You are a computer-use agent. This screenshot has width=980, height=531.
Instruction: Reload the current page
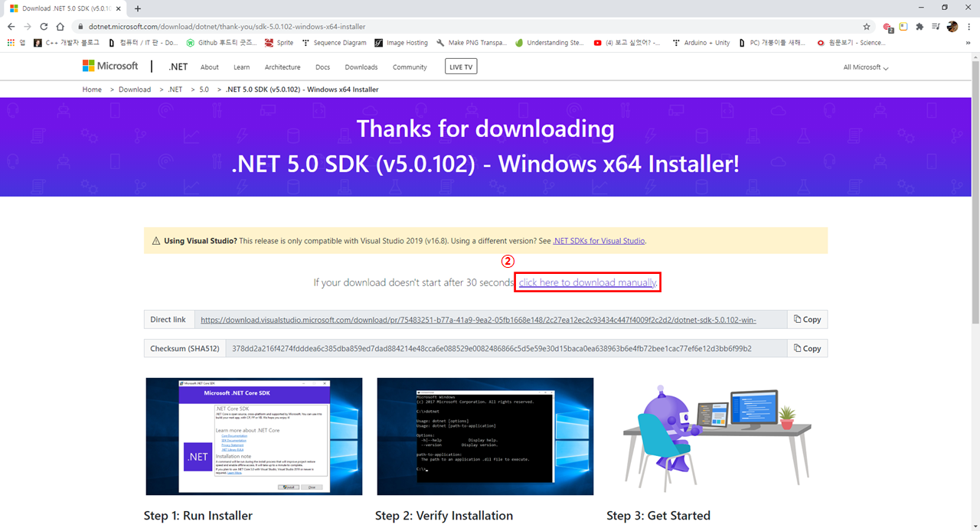(x=44, y=26)
